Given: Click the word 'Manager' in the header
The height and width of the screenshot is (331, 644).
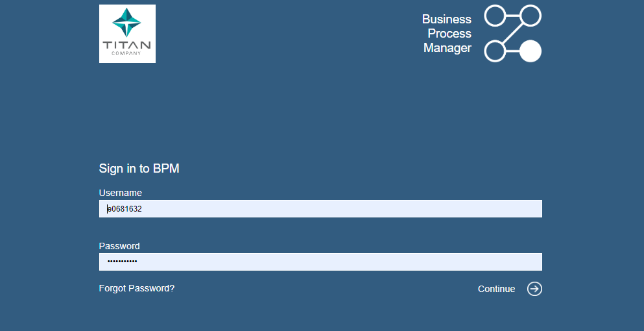Looking at the screenshot, I should click(447, 48).
